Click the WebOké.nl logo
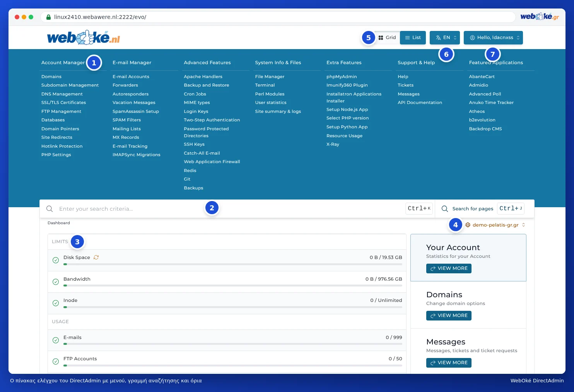This screenshot has height=392, width=574. pyautogui.click(x=84, y=37)
